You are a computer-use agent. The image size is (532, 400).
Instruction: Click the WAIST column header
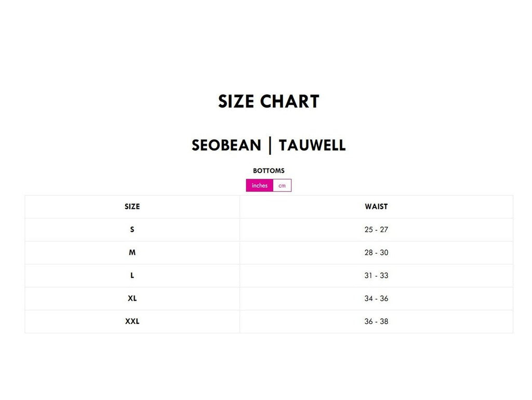[376, 207]
